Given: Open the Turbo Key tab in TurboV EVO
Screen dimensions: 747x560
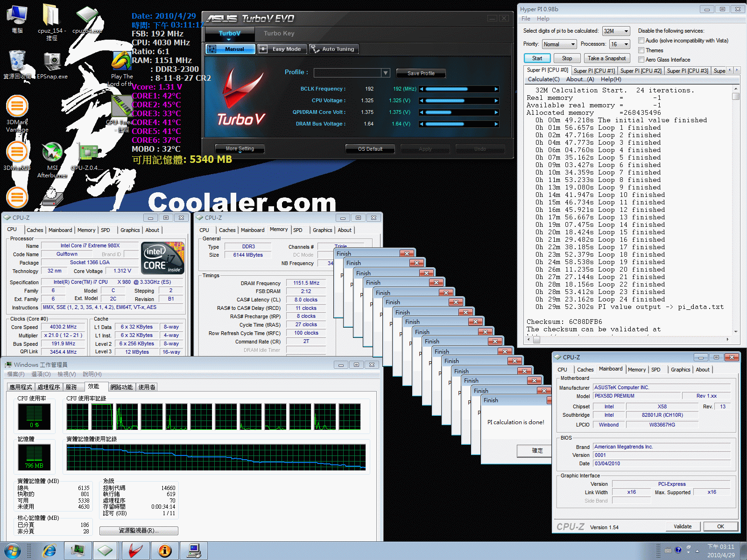Looking at the screenshot, I should point(279,34).
